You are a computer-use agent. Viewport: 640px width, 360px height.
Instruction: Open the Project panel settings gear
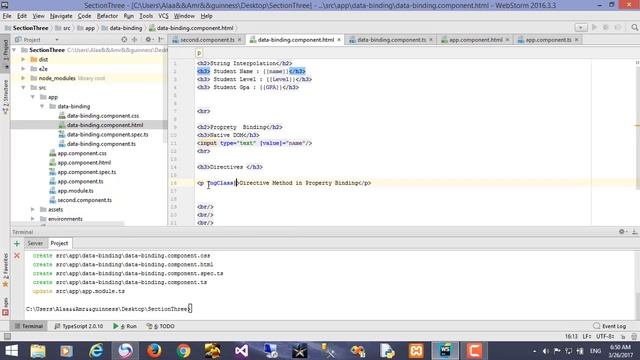point(149,40)
